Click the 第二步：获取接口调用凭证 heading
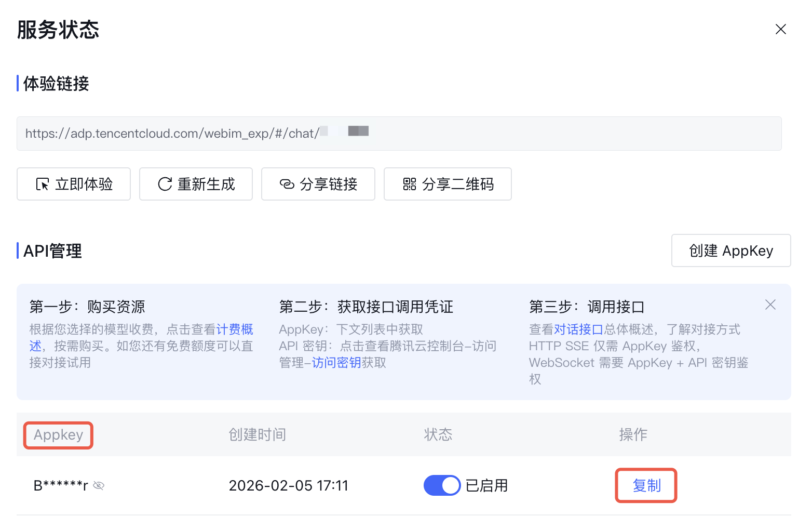Image resolution: width=812 pixels, height=529 pixels. (x=366, y=307)
